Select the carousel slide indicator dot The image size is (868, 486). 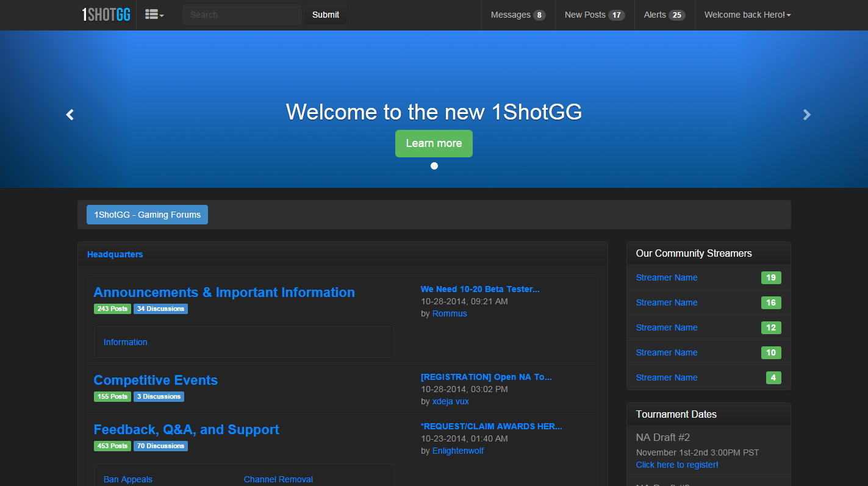(434, 166)
